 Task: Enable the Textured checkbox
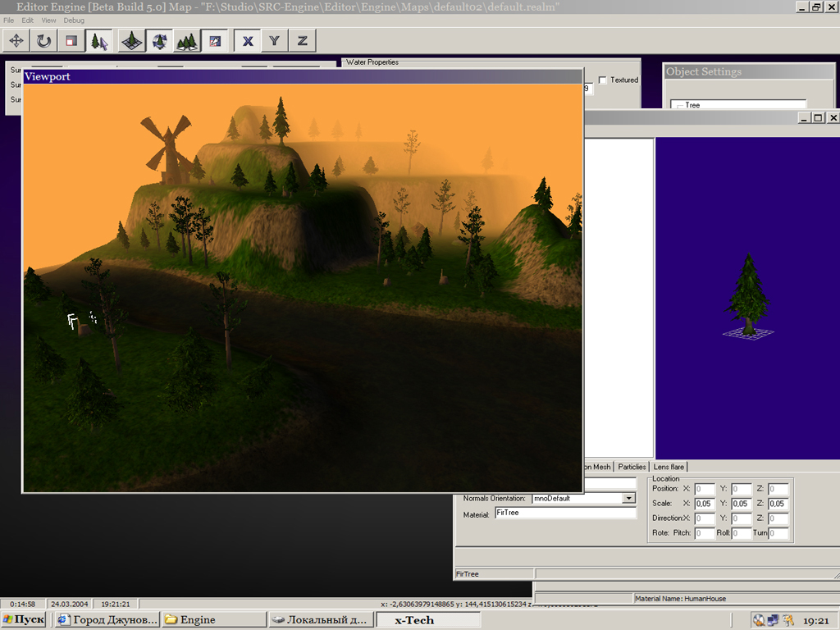click(x=604, y=80)
